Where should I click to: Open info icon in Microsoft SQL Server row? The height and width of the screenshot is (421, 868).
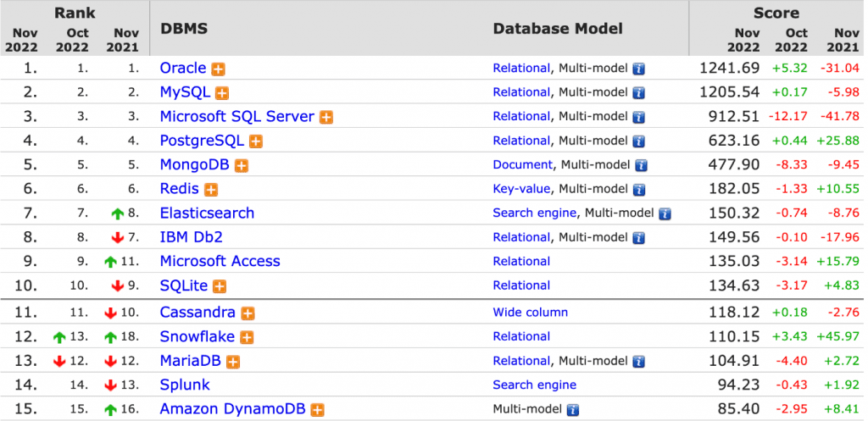click(639, 117)
